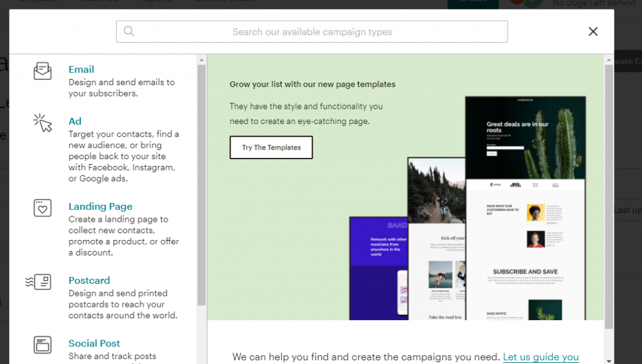Focus the campaign types search field
Image resolution: width=642 pixels, height=364 pixels.
(x=312, y=31)
